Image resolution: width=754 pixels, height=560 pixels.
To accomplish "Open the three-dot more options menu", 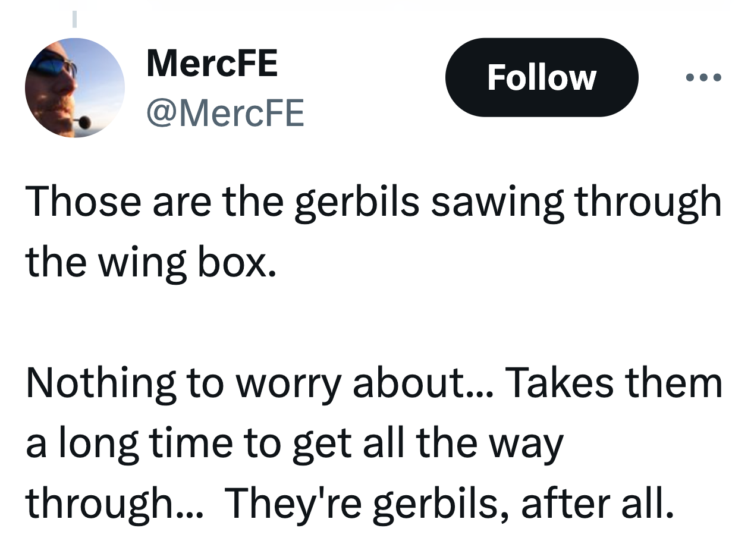I will [703, 77].
